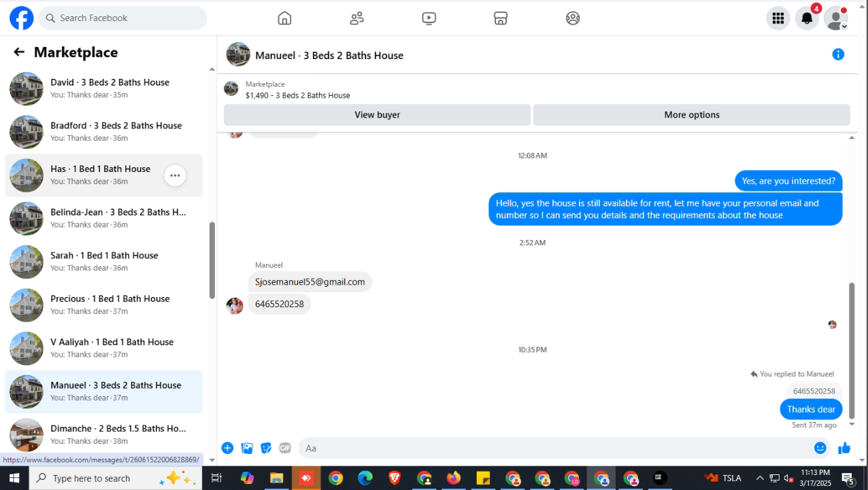The image size is (868, 490).
Task: Show hidden system tray icons
Action: click(760, 478)
